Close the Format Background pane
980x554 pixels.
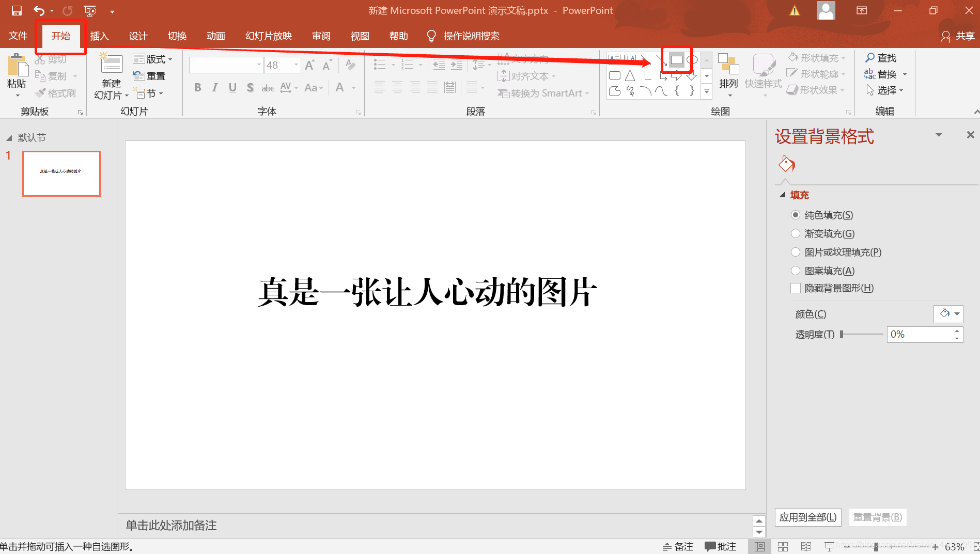pyautogui.click(x=970, y=135)
